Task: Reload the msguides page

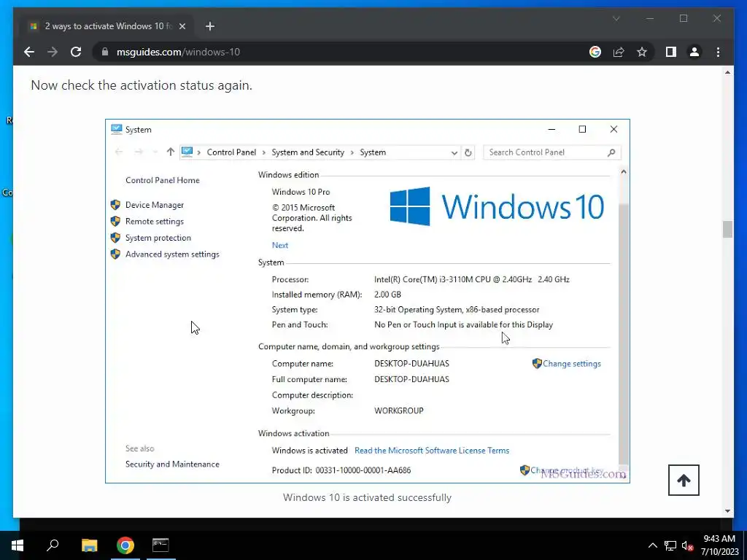Action: coord(76,52)
